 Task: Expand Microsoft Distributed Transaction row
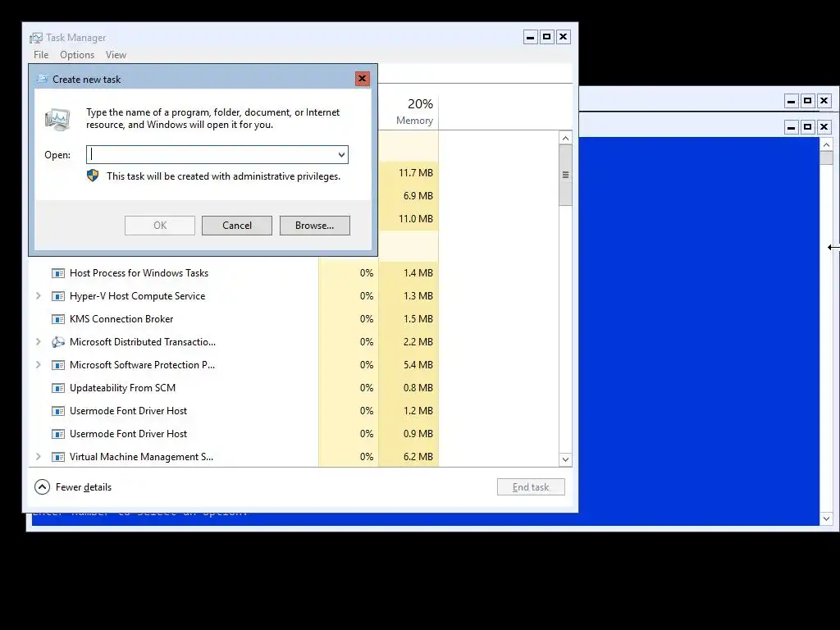tap(38, 342)
